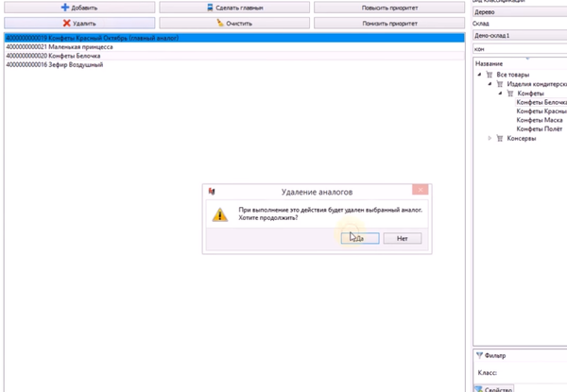Click the cart icon beside Все товары

(490, 75)
